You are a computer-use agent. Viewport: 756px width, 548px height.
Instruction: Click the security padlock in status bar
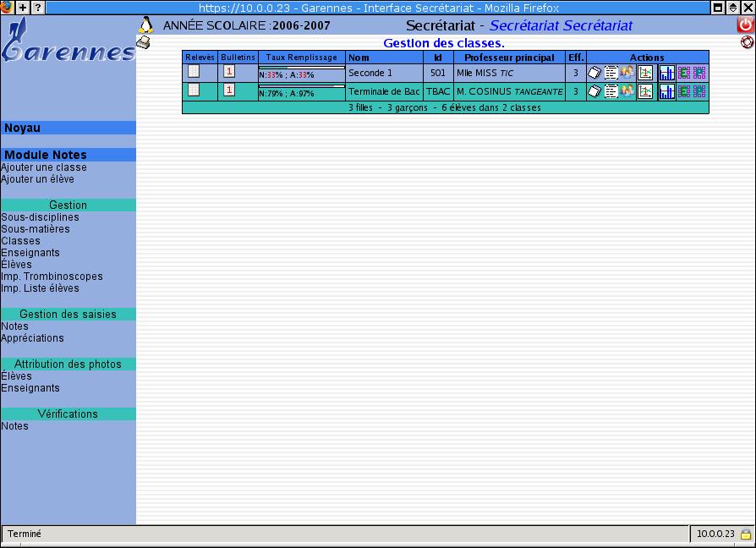[745, 534]
